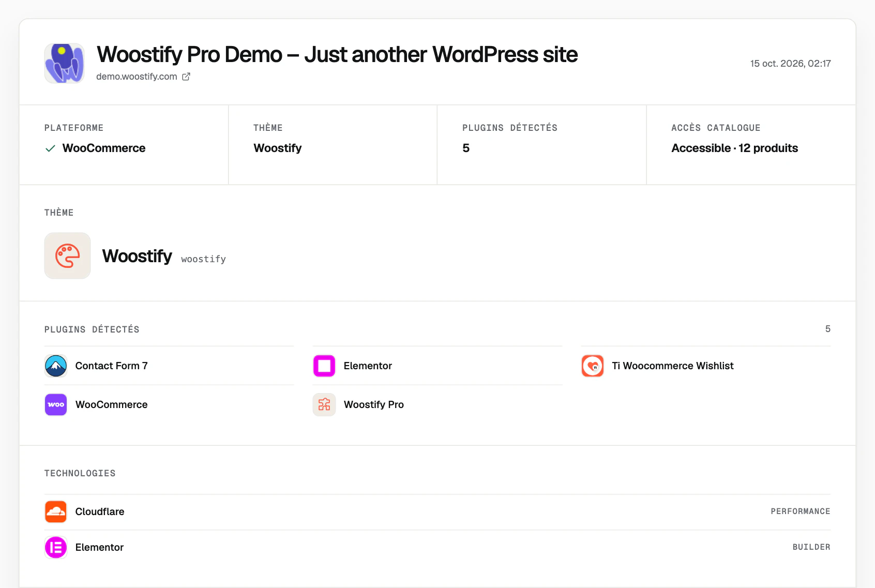The width and height of the screenshot is (875, 588).
Task: Select the Elementor name under Technologies
Action: point(99,547)
